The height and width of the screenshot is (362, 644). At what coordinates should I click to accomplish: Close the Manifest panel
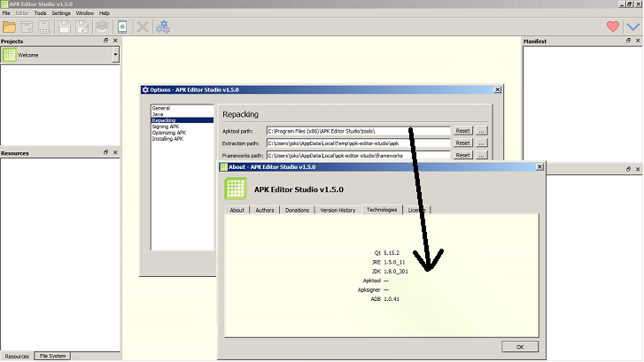[x=638, y=41]
